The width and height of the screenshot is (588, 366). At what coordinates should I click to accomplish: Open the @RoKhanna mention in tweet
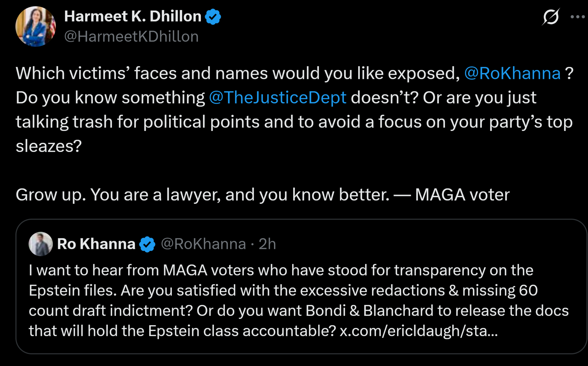(512, 73)
